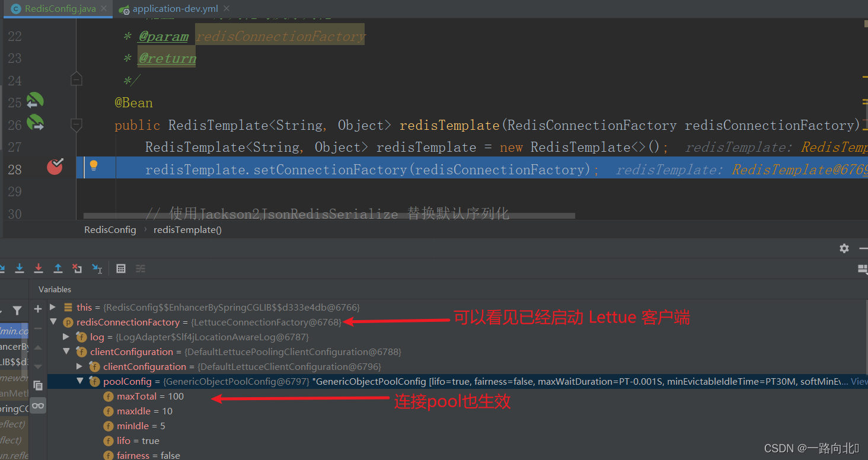Screen dimensions: 868x460
Task: Click the RedisConfig breadcrumb
Action: click(x=110, y=229)
